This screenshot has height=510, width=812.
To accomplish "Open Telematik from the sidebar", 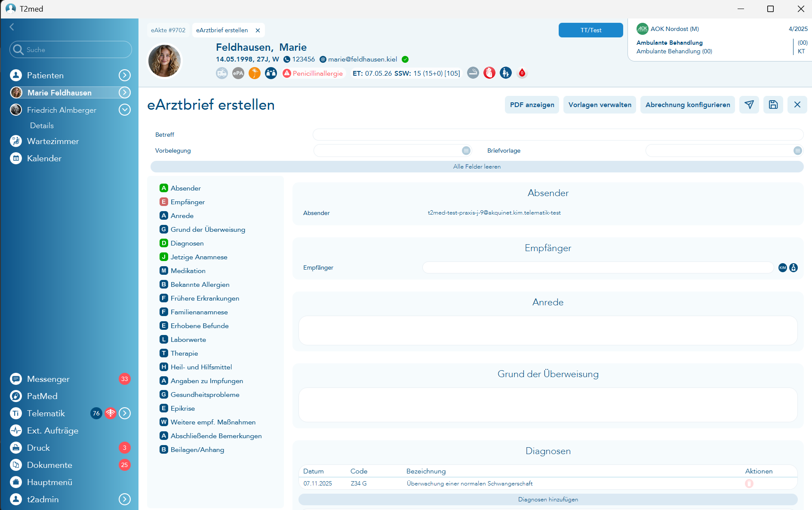I will point(46,413).
